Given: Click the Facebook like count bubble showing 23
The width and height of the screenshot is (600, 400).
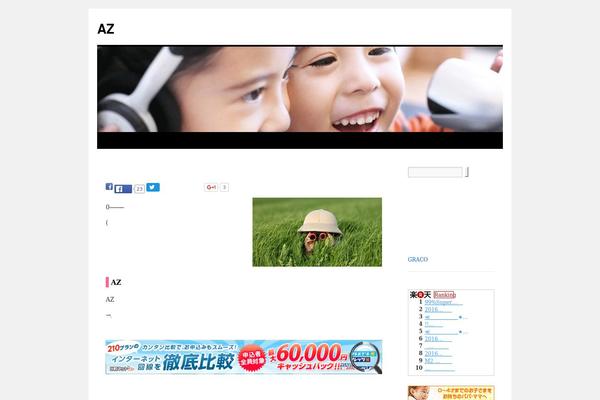Looking at the screenshot, I should (x=139, y=189).
